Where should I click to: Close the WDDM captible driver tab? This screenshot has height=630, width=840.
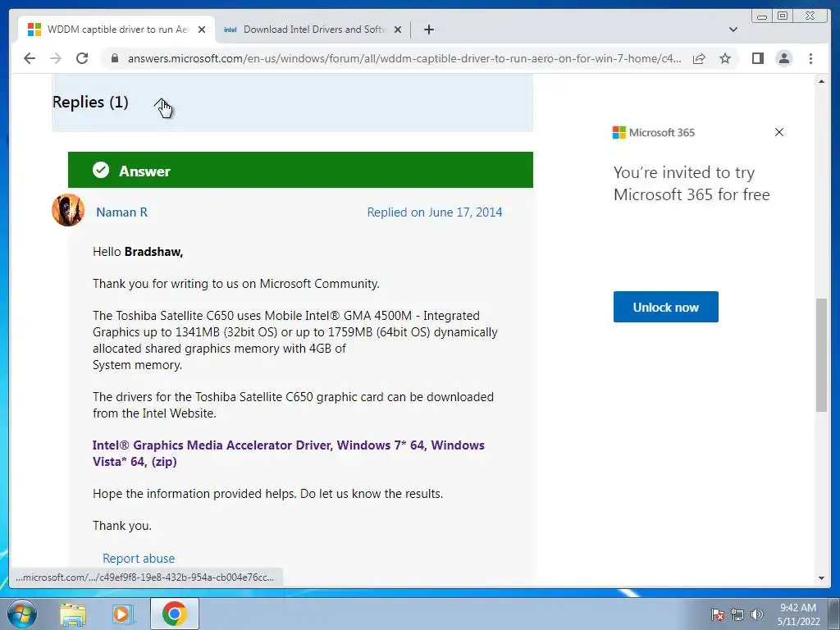point(202,30)
